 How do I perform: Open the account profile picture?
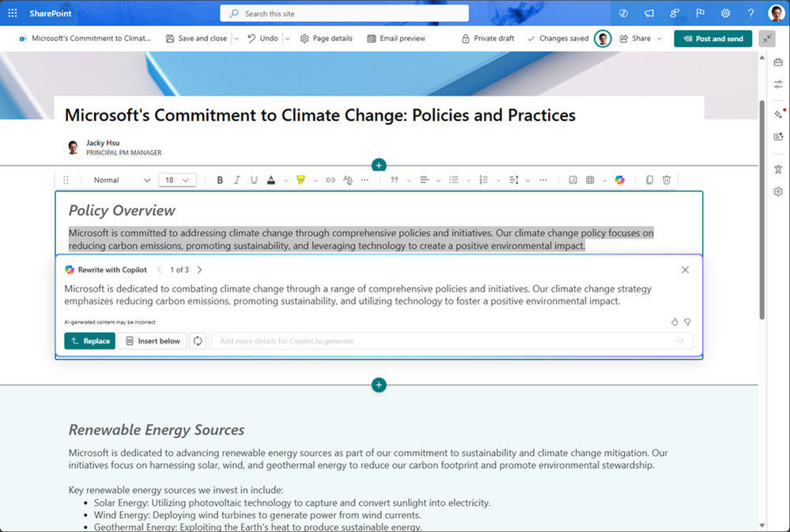(776, 13)
